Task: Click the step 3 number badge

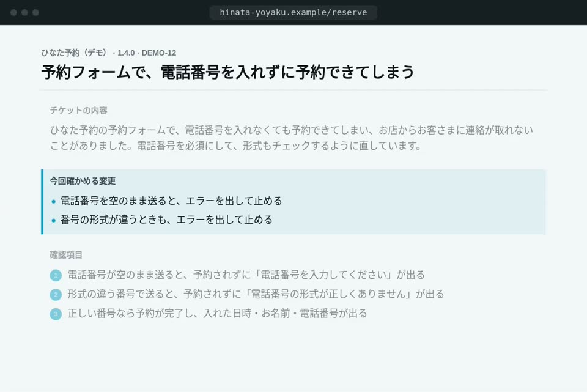Action: coord(56,314)
